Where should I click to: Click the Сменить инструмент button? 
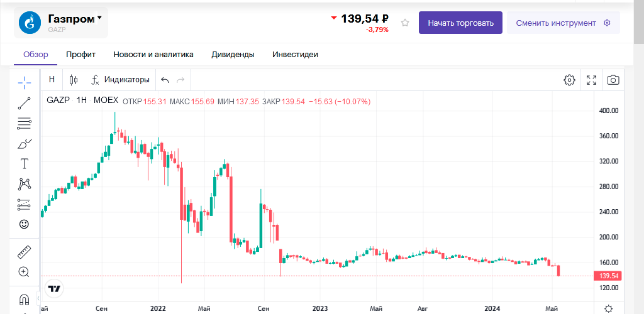pos(563,23)
